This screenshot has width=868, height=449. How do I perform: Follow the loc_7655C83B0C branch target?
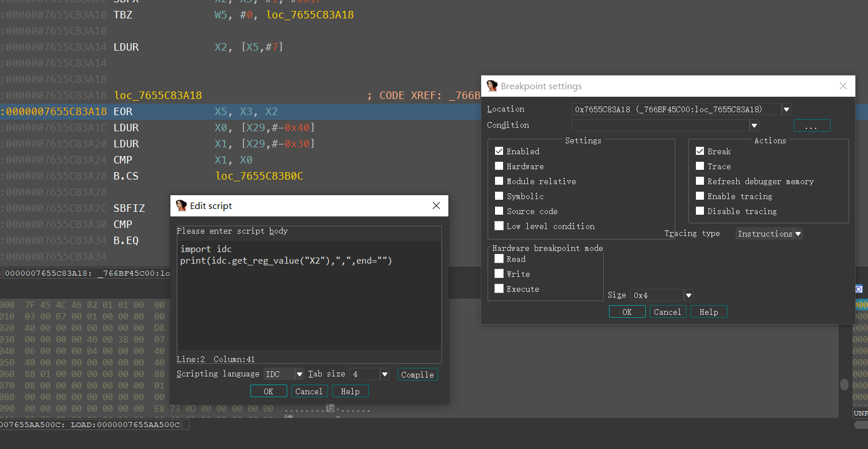coord(259,176)
